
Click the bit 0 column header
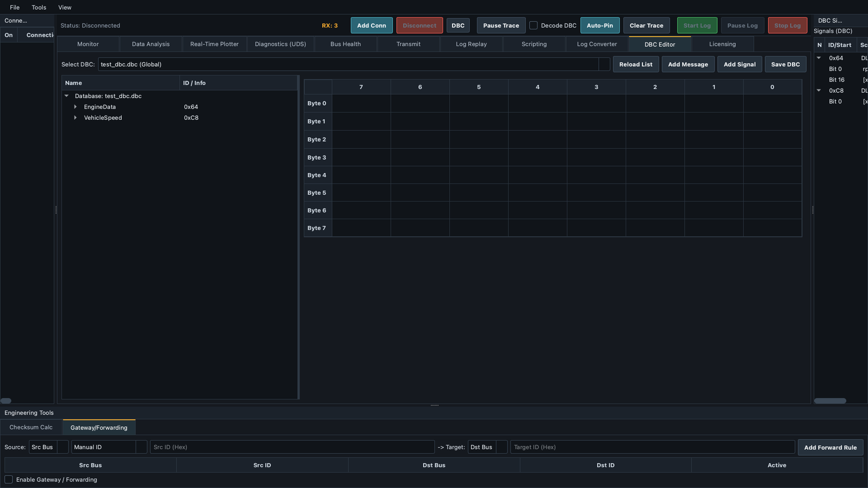[773, 87]
